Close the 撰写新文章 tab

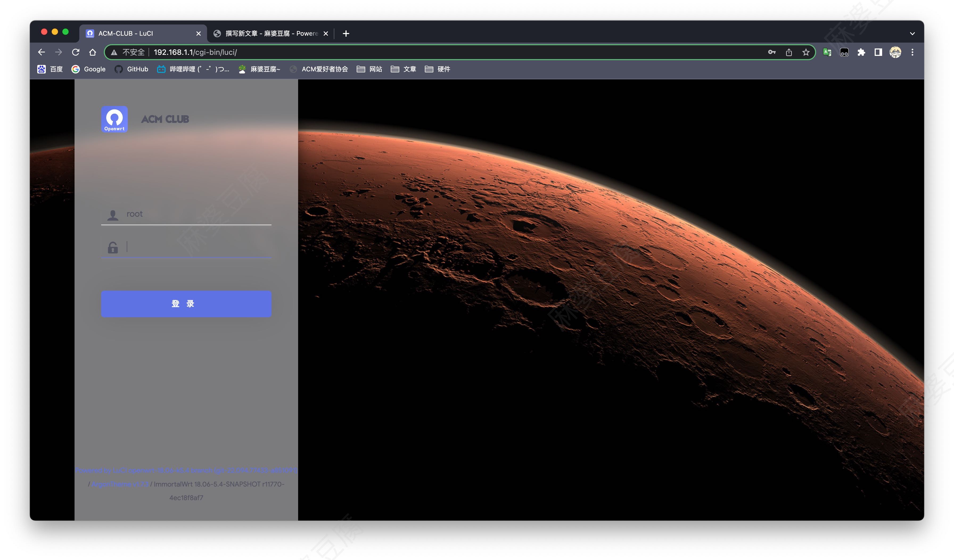point(326,33)
